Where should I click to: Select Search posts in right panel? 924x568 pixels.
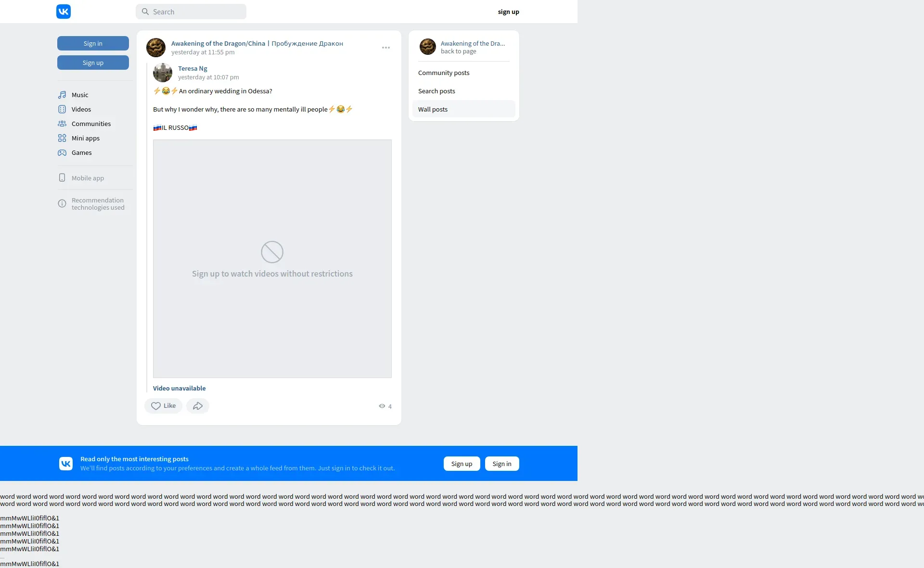(436, 91)
